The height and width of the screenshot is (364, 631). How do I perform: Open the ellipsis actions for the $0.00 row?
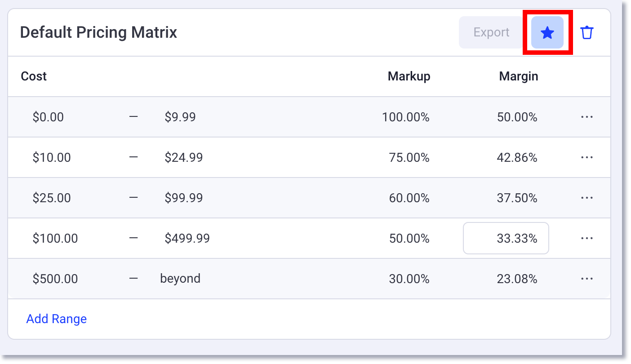(587, 117)
